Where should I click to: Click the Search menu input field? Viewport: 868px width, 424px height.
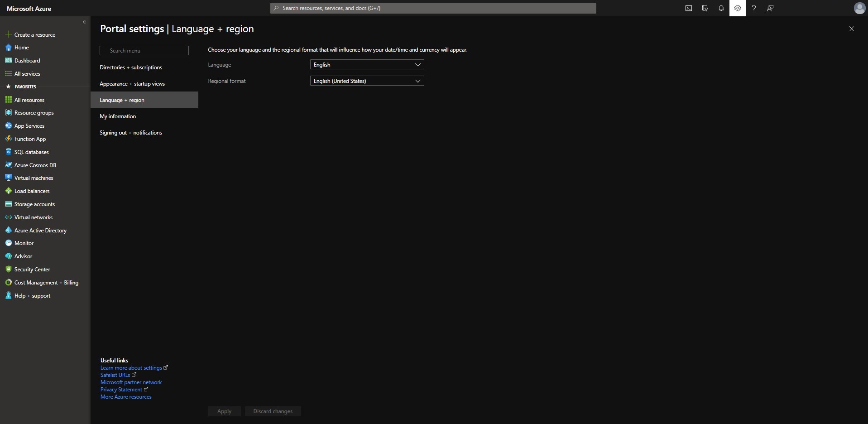[144, 51]
